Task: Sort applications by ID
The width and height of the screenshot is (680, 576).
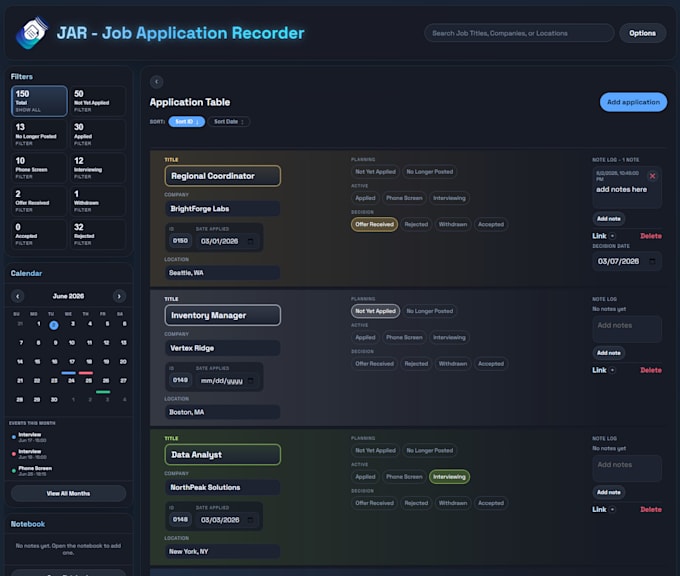Action: point(186,122)
